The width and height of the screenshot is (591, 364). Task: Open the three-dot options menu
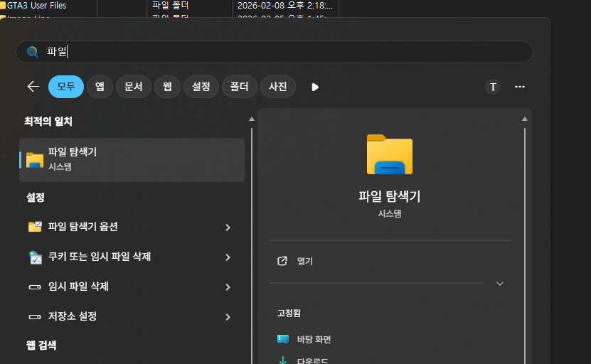point(520,87)
